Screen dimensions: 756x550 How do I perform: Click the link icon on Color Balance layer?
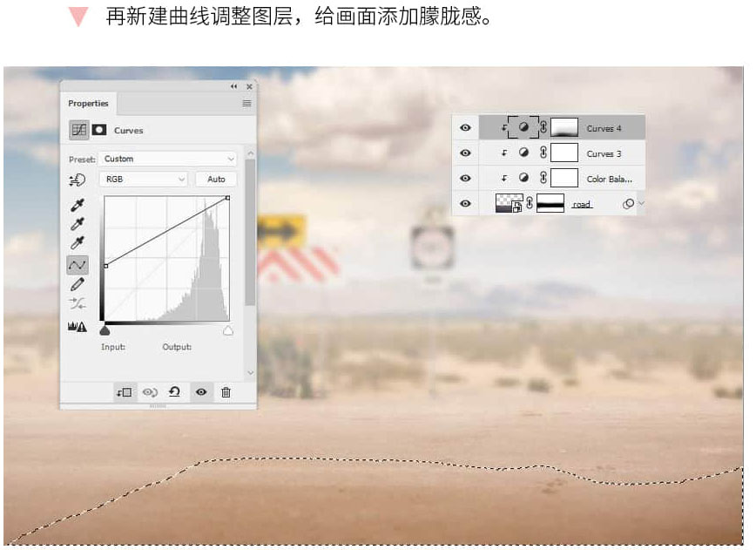click(x=543, y=178)
